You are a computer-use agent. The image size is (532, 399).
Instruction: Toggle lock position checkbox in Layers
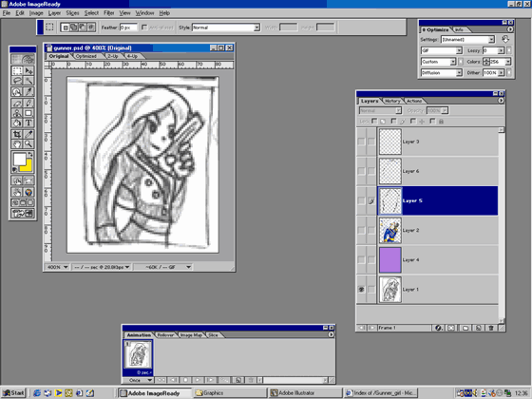tap(413, 121)
